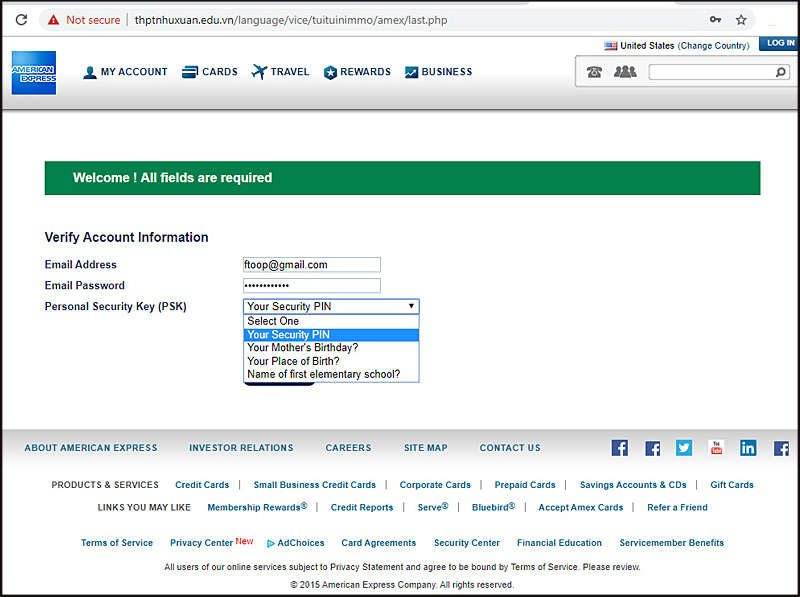
Task: Choose 'Name of first elementary school?' option
Action: (331, 374)
